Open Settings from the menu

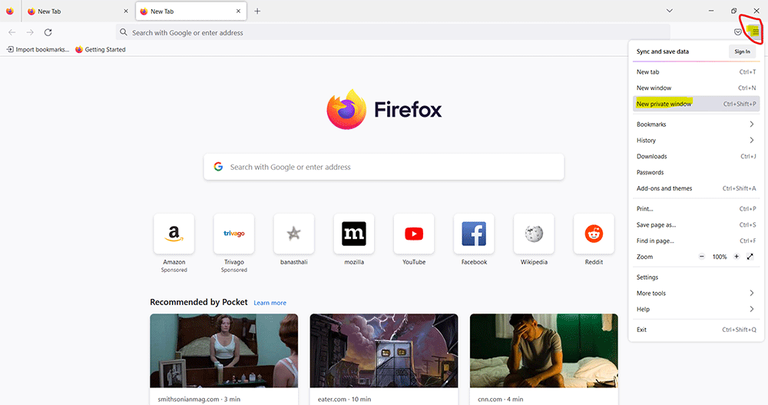coord(696,277)
